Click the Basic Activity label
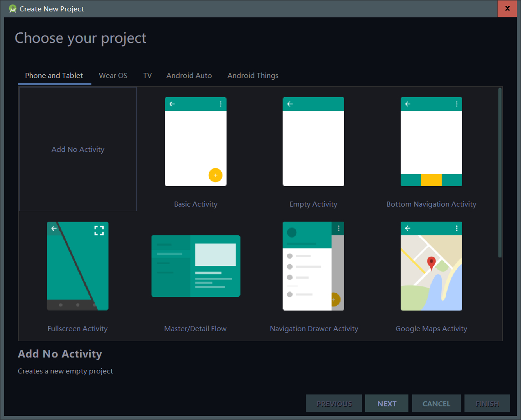 pos(196,204)
